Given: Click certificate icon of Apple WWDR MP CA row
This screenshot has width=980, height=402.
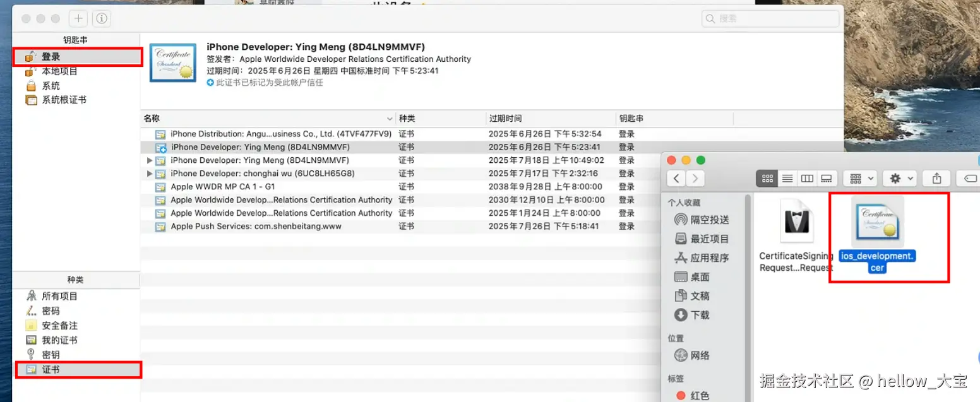Looking at the screenshot, I should click(161, 187).
